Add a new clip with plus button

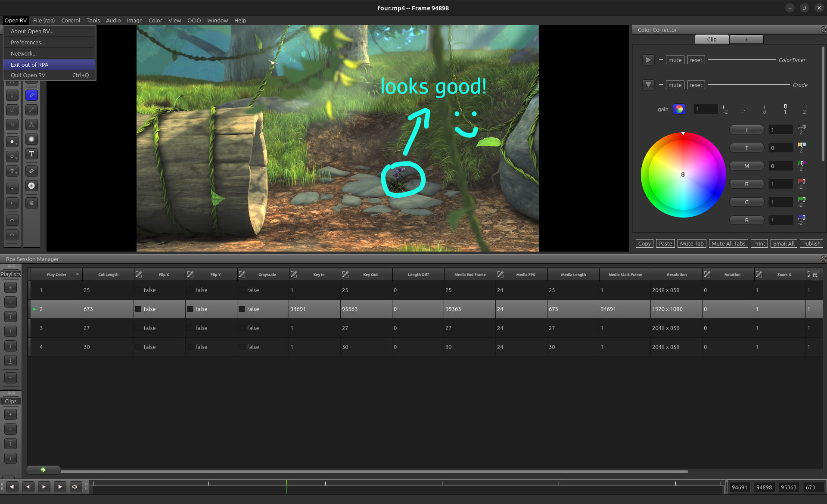[10, 414]
